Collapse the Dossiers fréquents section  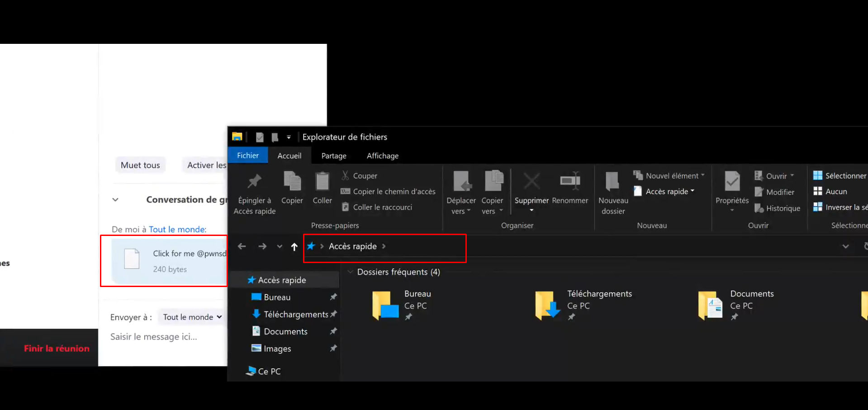tap(350, 272)
